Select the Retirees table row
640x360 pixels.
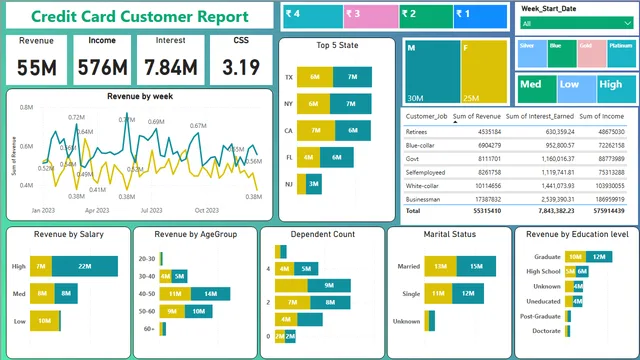pyautogui.click(x=515, y=132)
